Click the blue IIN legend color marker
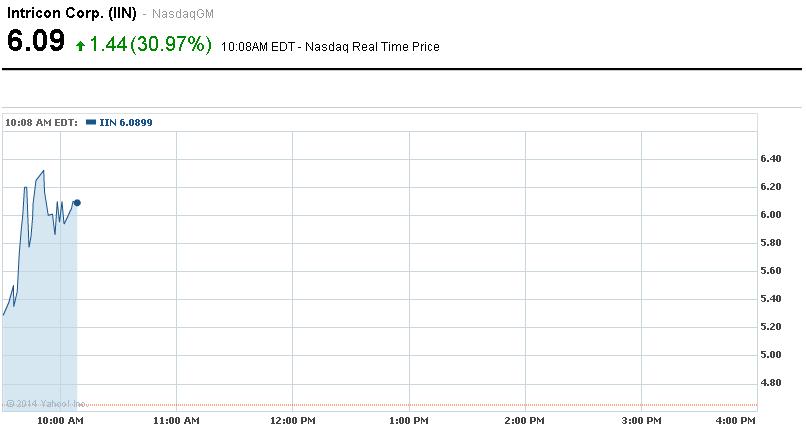This screenshot has width=806, height=428. (92, 122)
